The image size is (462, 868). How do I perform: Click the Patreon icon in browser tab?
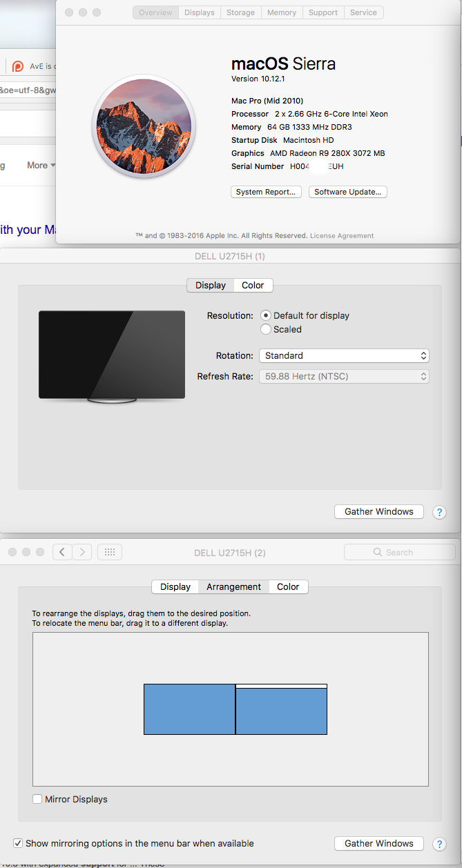(18, 66)
